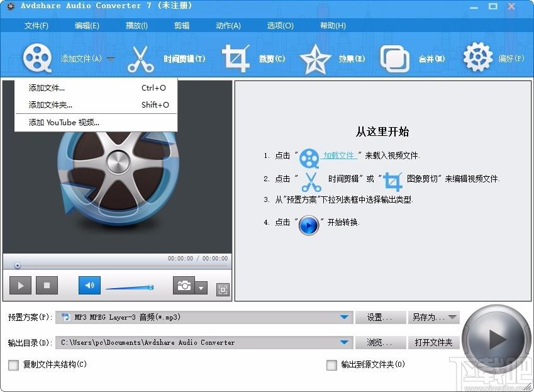Click the crop icon in step 2
Screen dimensions: 534x392
coord(392,181)
